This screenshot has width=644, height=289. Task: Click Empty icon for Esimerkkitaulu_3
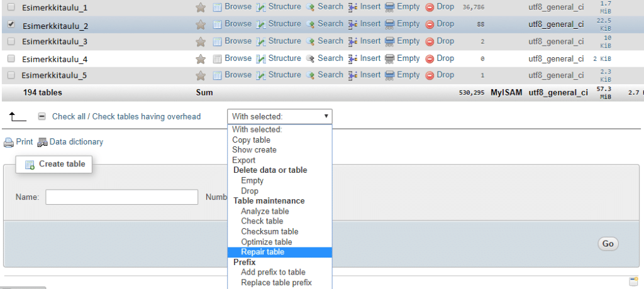click(390, 41)
